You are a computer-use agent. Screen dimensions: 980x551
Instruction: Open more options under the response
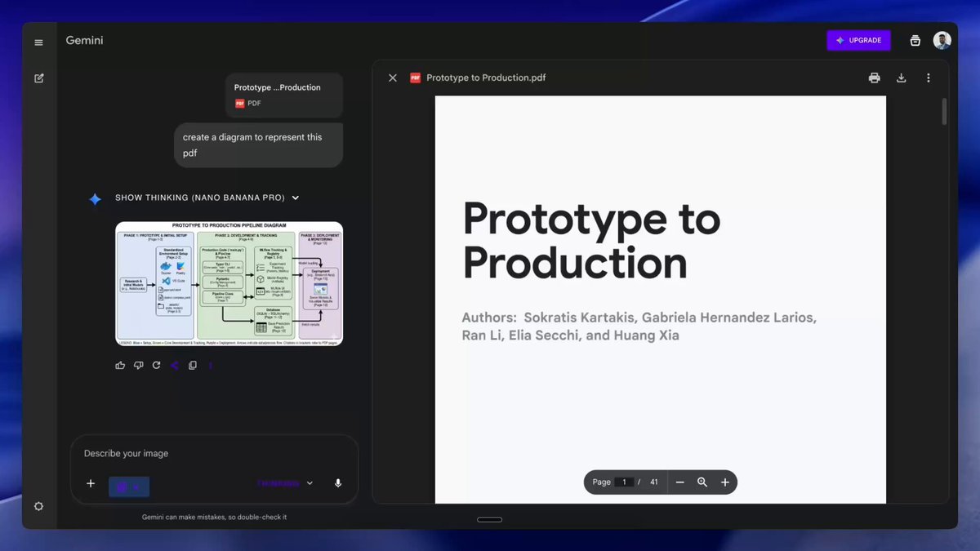[210, 365]
